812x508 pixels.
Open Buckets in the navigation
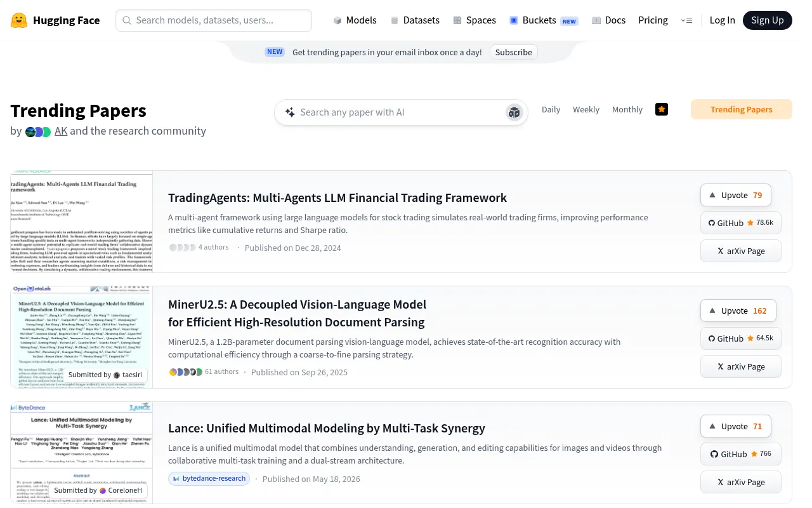point(543,20)
